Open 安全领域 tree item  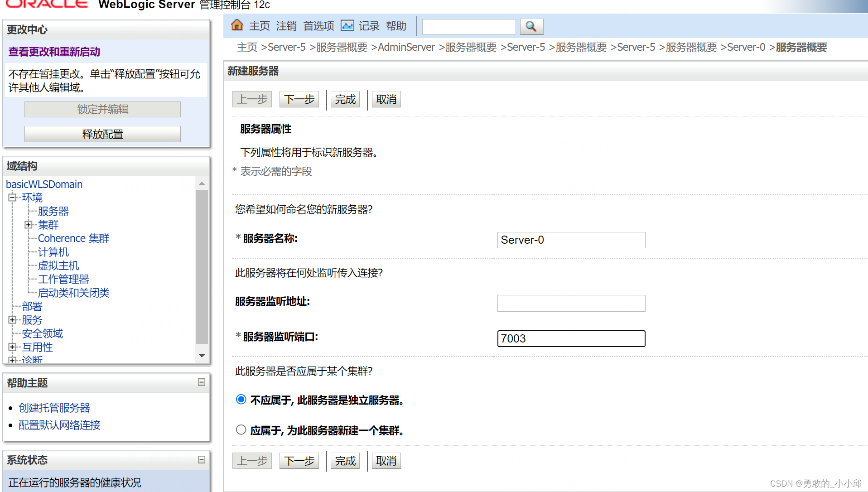coord(43,333)
